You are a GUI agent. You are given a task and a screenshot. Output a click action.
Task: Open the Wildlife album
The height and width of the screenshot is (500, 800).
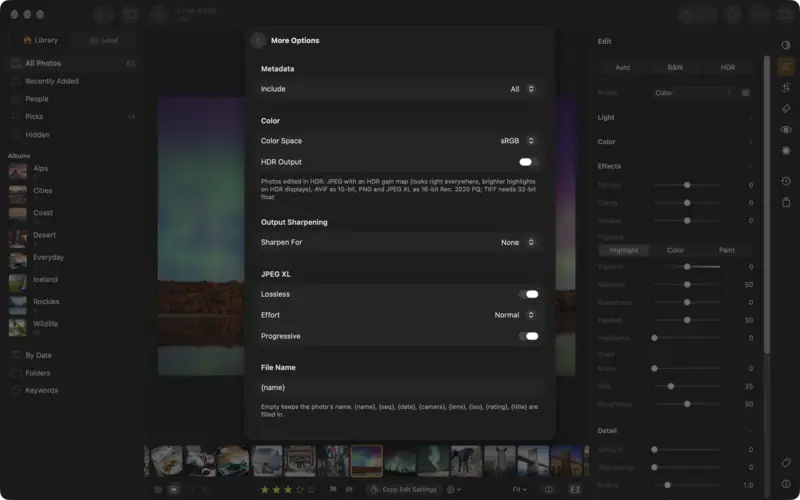73,327
